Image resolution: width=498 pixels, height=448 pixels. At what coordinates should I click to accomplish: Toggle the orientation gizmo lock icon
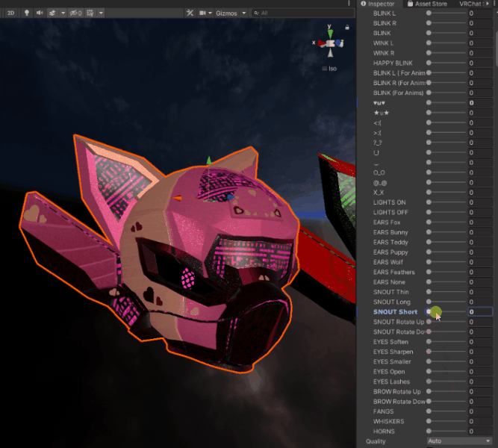[347, 28]
